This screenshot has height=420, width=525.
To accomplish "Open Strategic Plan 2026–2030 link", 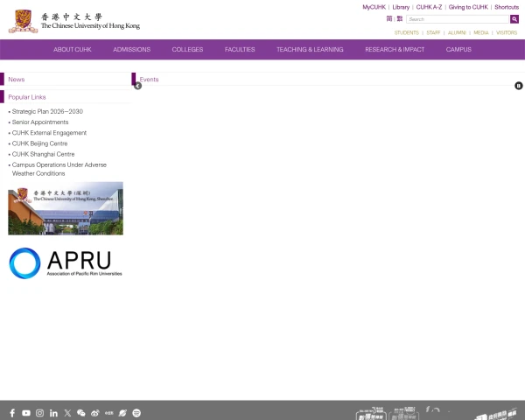I will (47, 111).
